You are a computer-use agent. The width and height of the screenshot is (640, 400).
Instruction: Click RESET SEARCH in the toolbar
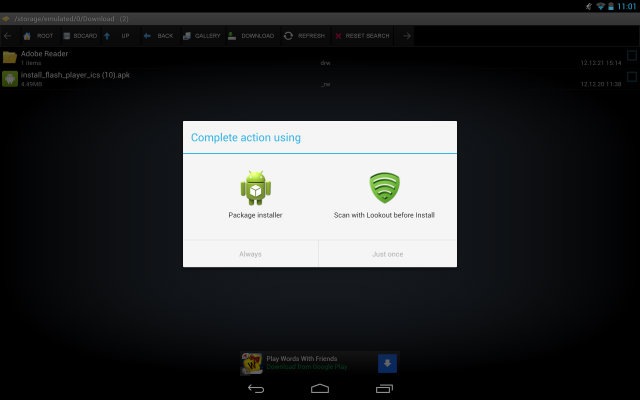pyautogui.click(x=361, y=36)
